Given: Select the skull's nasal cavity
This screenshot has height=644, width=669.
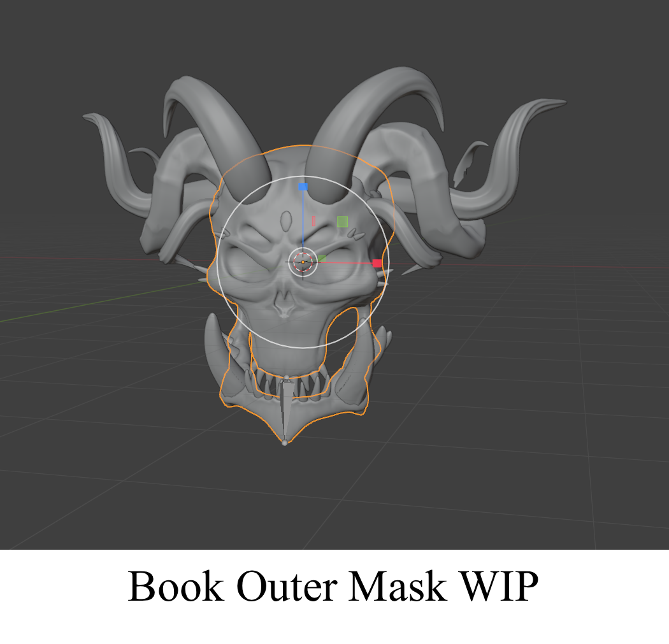Looking at the screenshot, I should click(x=284, y=304).
